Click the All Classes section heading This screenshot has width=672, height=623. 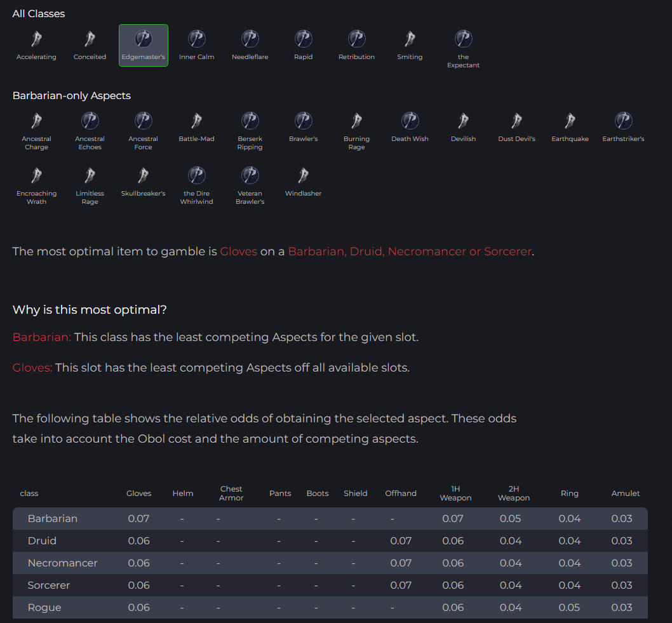(39, 14)
